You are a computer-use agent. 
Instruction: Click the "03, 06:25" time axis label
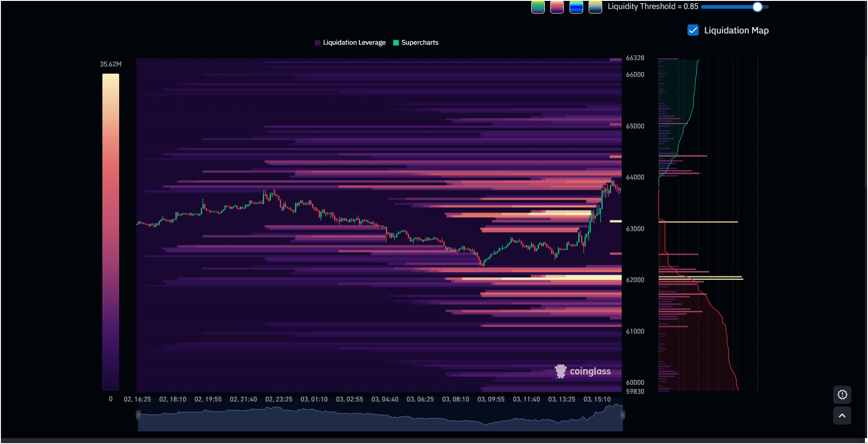[x=420, y=399]
